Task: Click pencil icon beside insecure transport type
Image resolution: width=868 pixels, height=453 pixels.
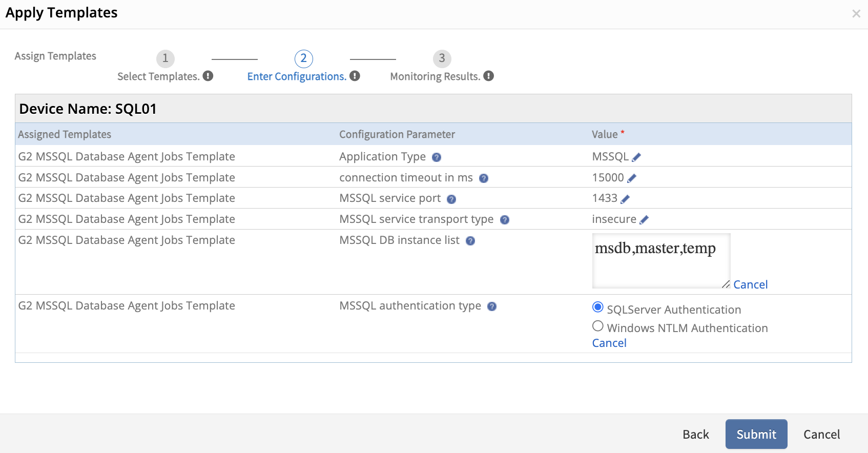Action: 644,220
